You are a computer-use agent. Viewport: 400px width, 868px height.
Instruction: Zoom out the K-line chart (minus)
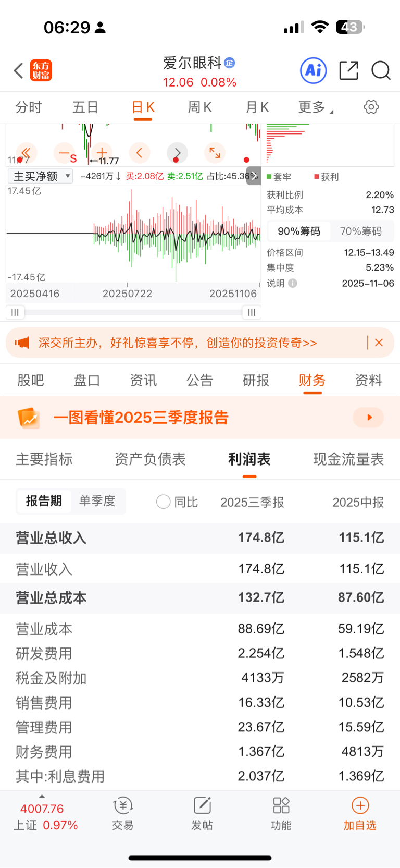pos(65,153)
